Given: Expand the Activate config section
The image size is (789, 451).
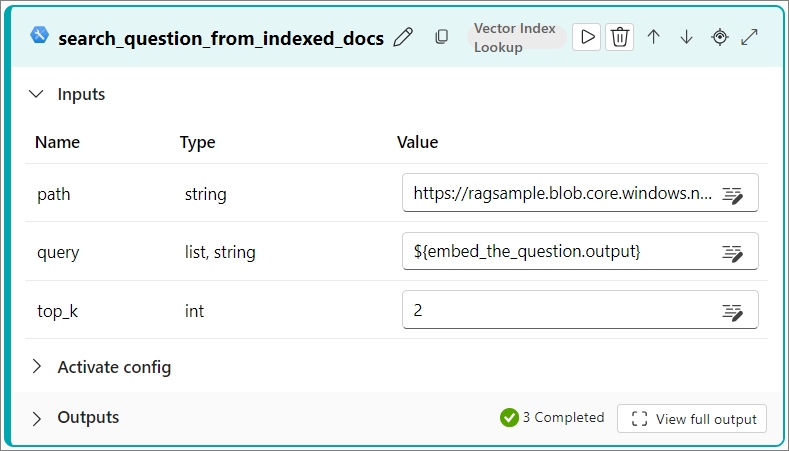Looking at the screenshot, I should click(37, 367).
